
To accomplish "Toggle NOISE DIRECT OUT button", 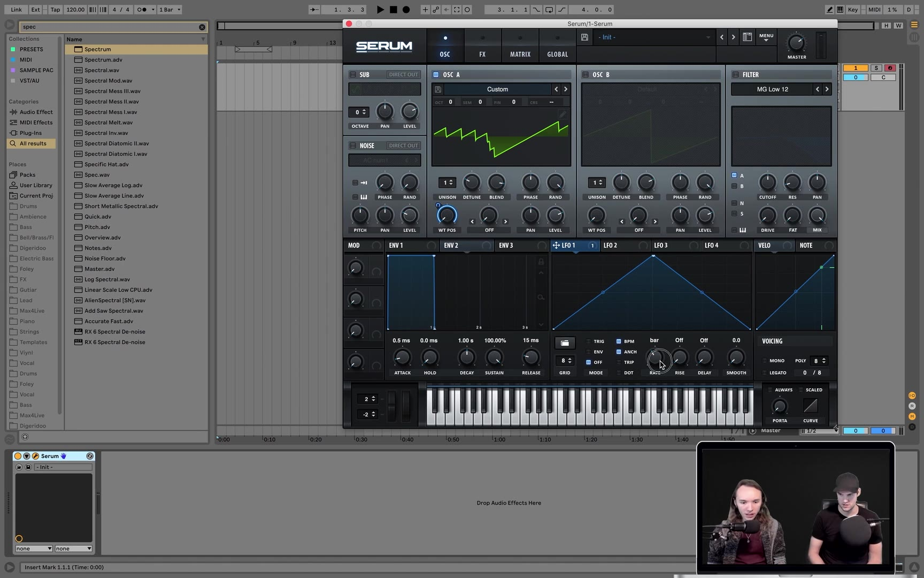I will tap(403, 146).
